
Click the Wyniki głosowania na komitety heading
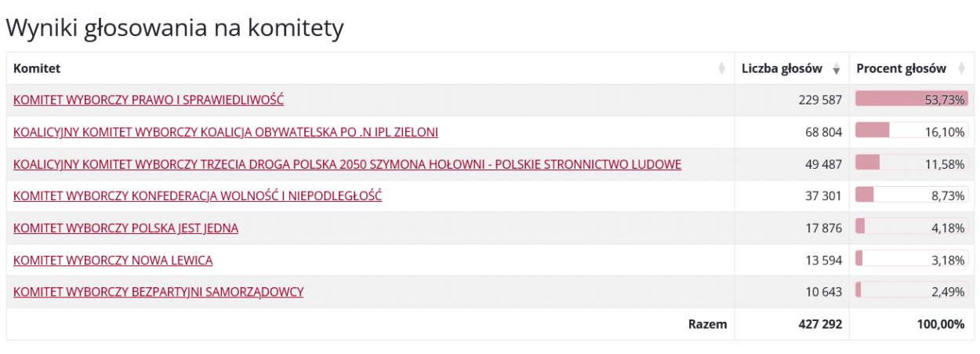175,28
